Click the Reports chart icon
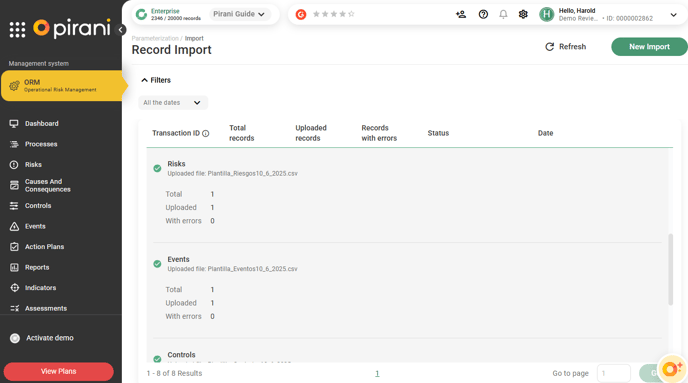The width and height of the screenshot is (688, 383). tap(14, 267)
